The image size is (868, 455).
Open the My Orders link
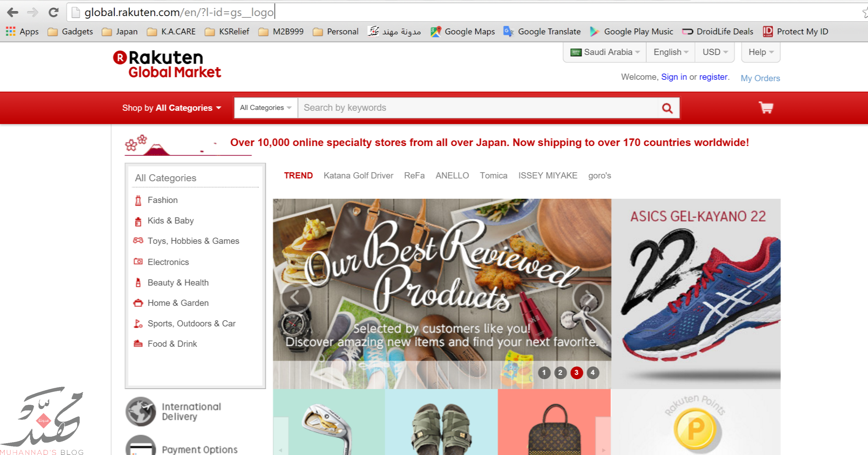tap(760, 78)
